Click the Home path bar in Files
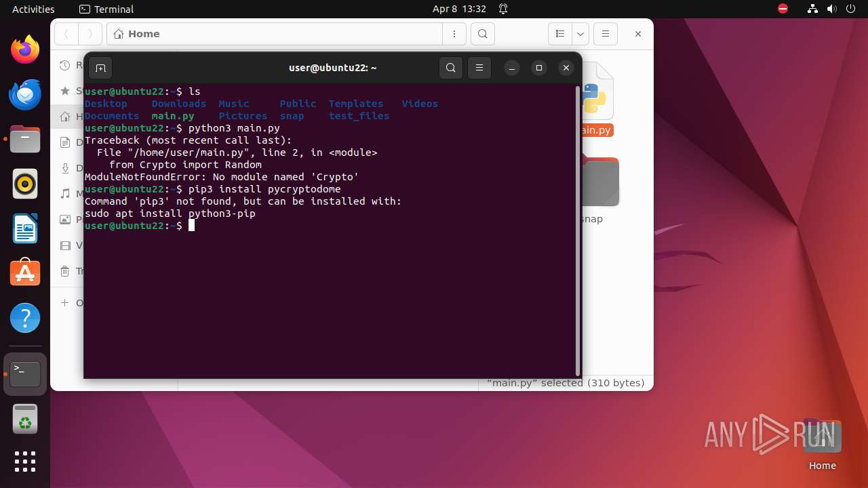868x488 pixels. 275,34
